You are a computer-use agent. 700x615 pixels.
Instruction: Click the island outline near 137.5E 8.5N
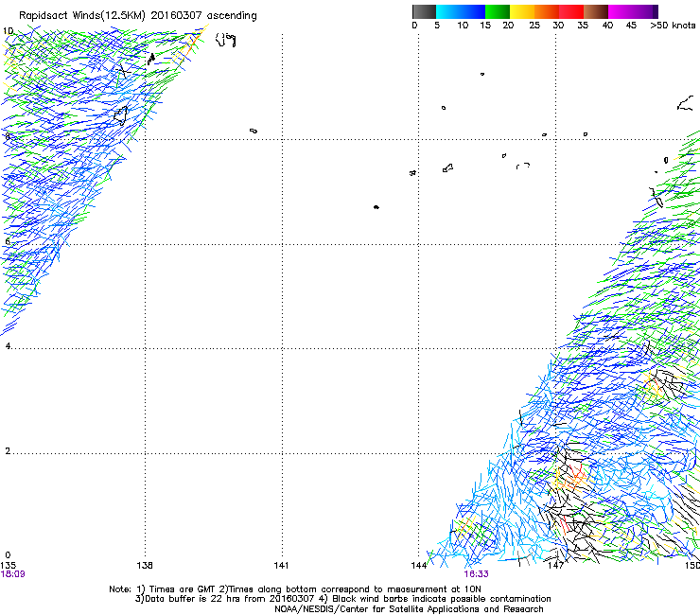pos(120,116)
